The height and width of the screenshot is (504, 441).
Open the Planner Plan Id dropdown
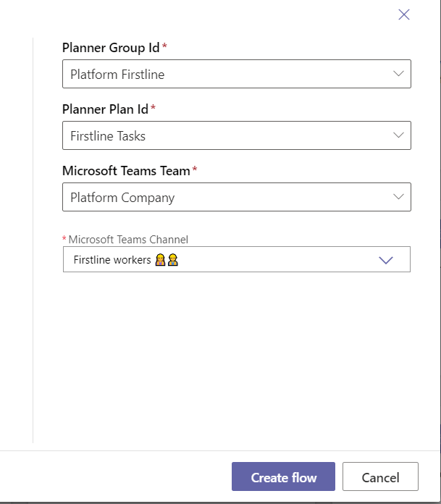point(236,135)
